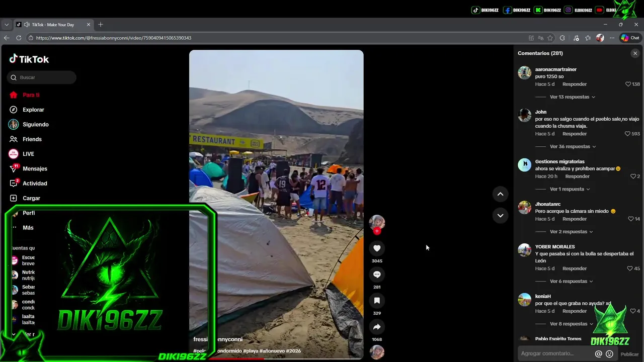
Task: Close the Comentarios panel
Action: [635, 53]
